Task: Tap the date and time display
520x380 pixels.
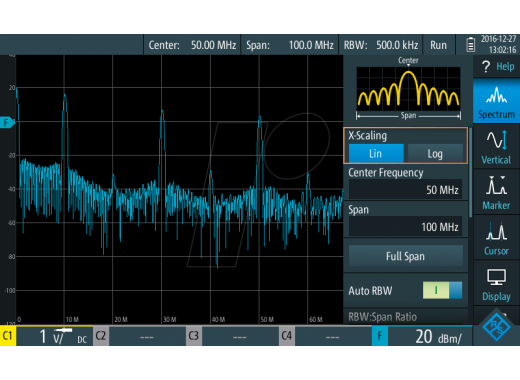Action: pyautogui.click(x=498, y=45)
